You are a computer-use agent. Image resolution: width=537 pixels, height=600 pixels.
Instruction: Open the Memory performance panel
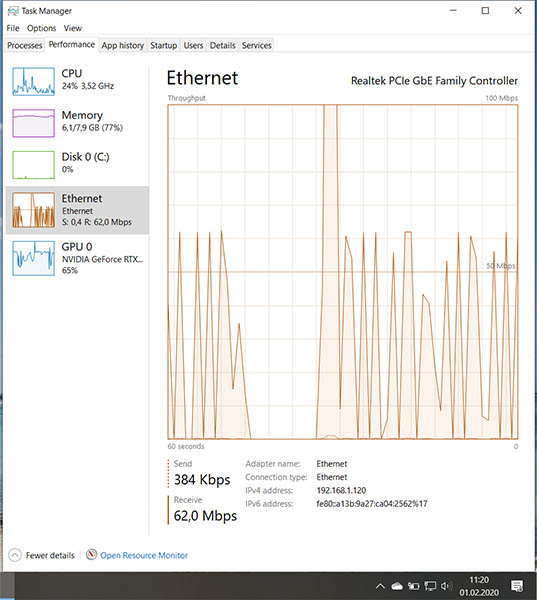tap(77, 123)
